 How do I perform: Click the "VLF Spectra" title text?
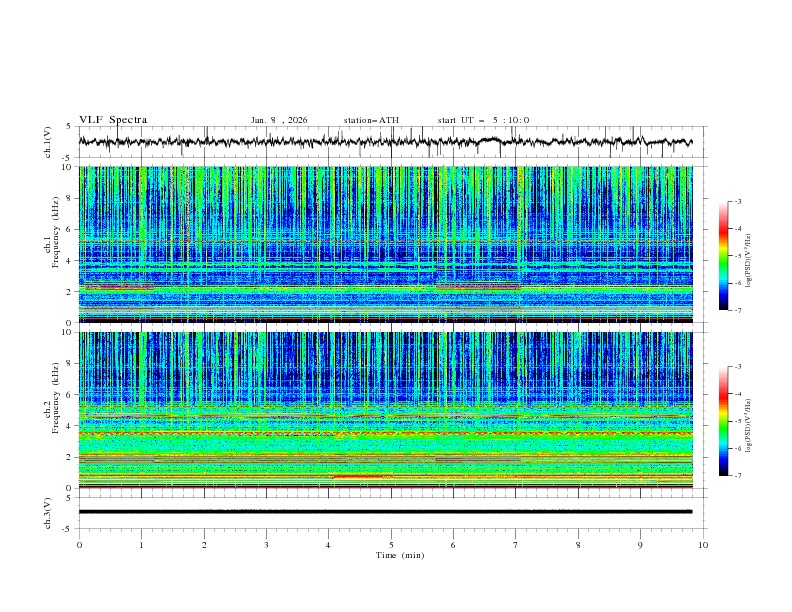pos(113,120)
